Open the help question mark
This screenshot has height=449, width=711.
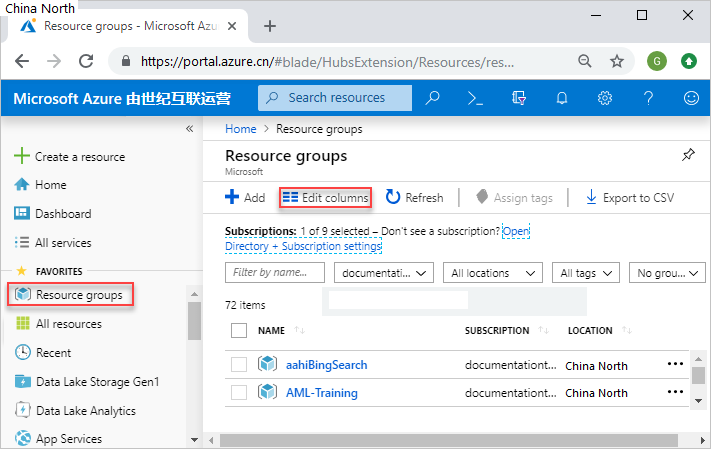[648, 98]
